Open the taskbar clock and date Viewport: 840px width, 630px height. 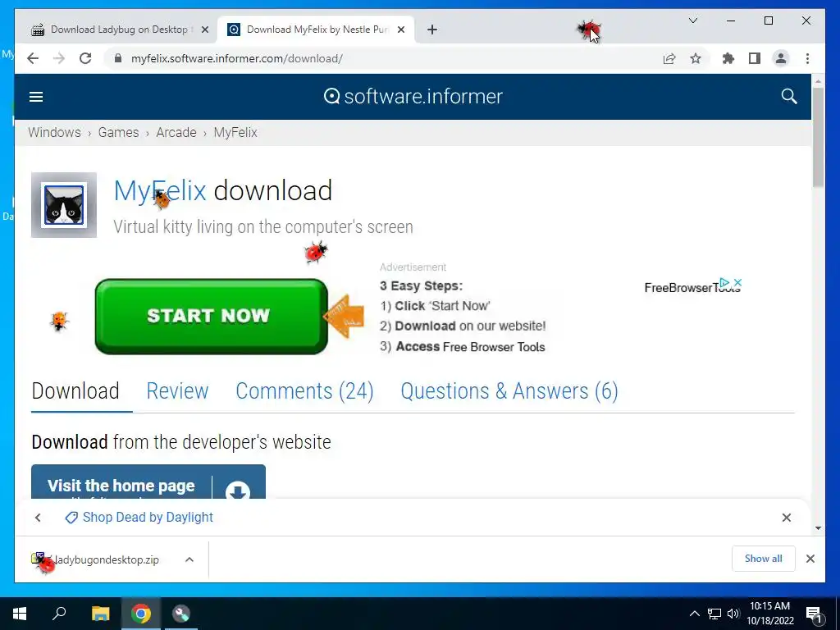pos(769,614)
